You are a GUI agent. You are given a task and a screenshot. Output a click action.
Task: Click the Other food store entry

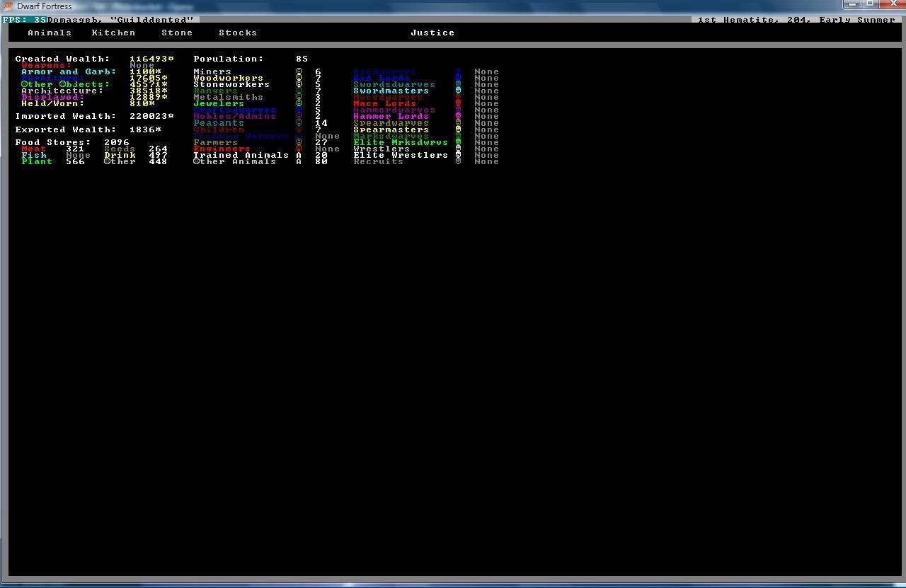click(x=136, y=161)
